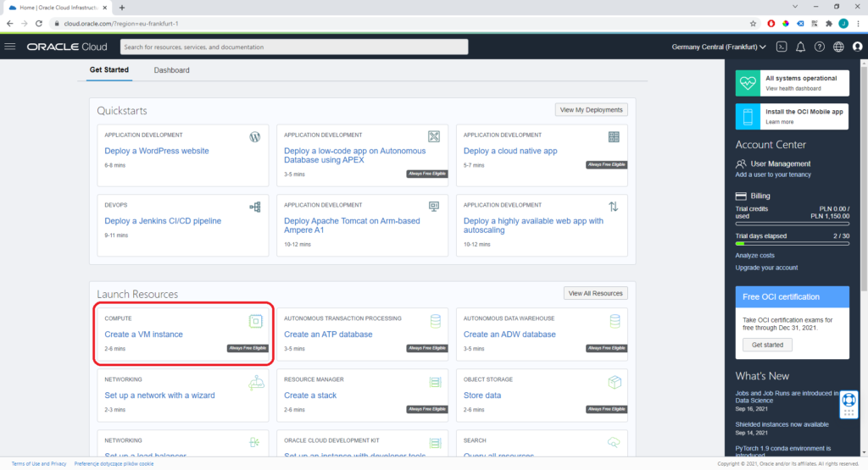Click the Apache Tomcat card icon
Image resolution: width=868 pixels, height=470 pixels.
click(434, 207)
